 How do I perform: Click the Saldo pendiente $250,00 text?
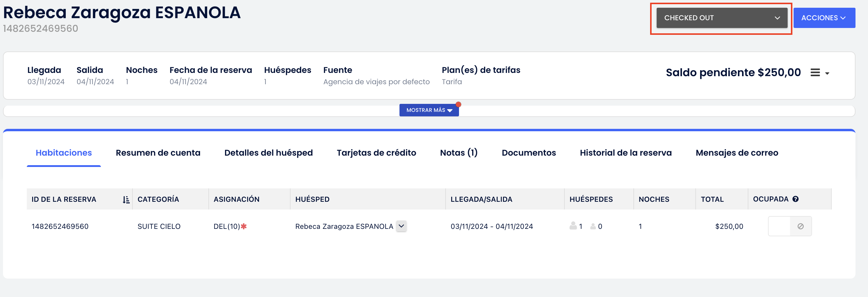click(x=733, y=72)
